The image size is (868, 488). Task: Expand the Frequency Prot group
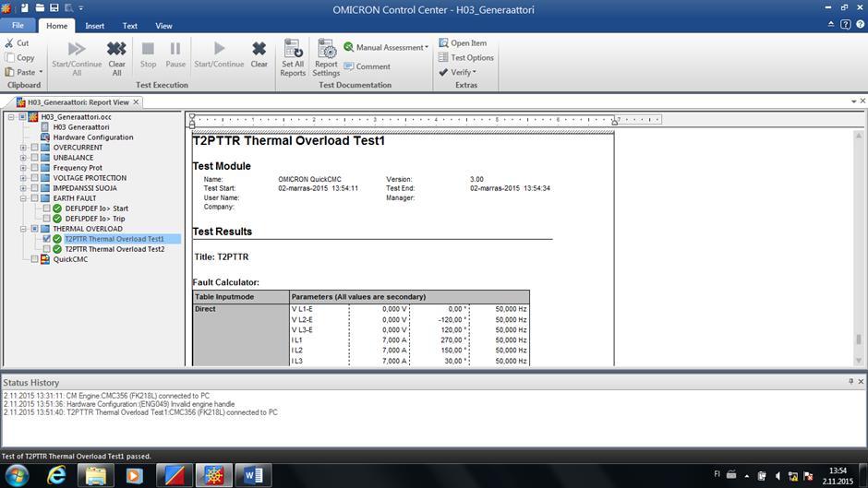[23, 168]
